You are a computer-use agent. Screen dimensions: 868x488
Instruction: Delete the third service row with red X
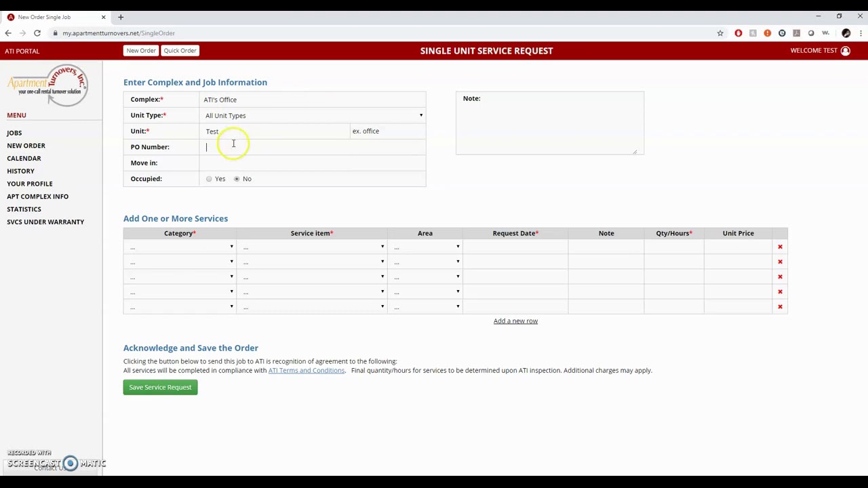(x=780, y=277)
